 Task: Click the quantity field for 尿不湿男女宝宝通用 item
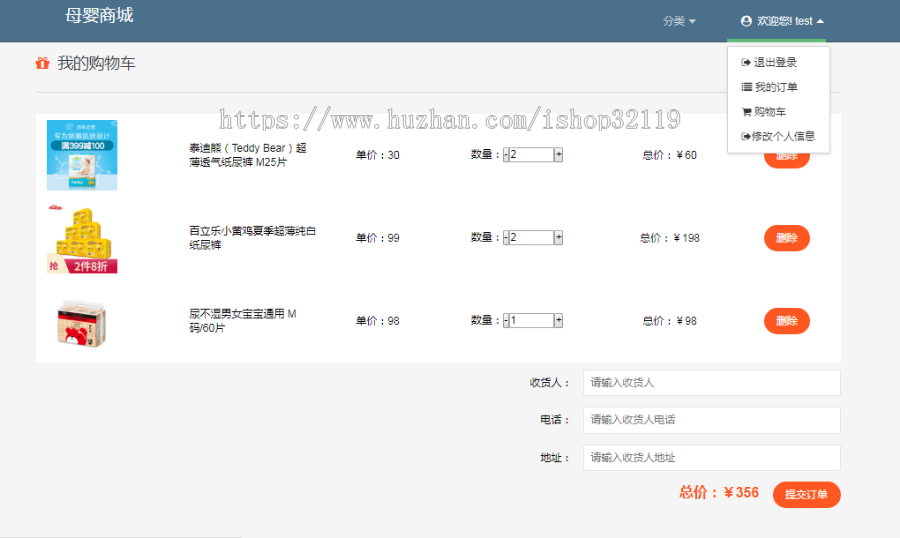pyautogui.click(x=532, y=320)
